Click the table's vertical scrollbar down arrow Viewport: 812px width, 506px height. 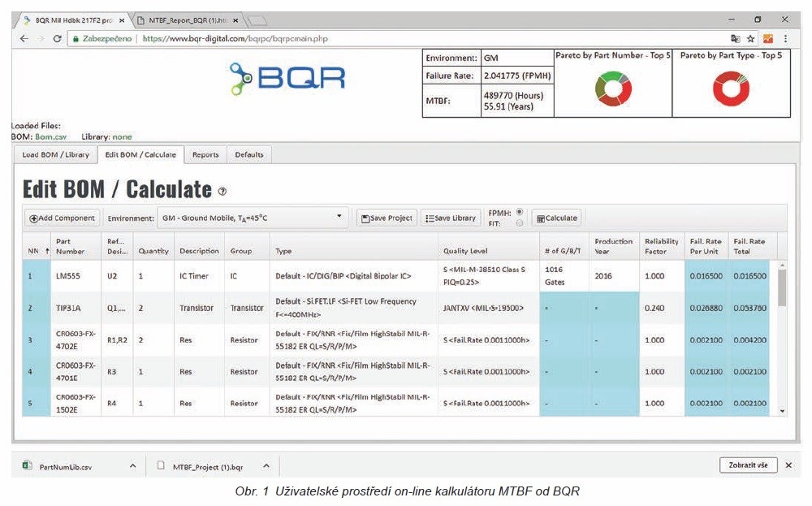click(782, 411)
